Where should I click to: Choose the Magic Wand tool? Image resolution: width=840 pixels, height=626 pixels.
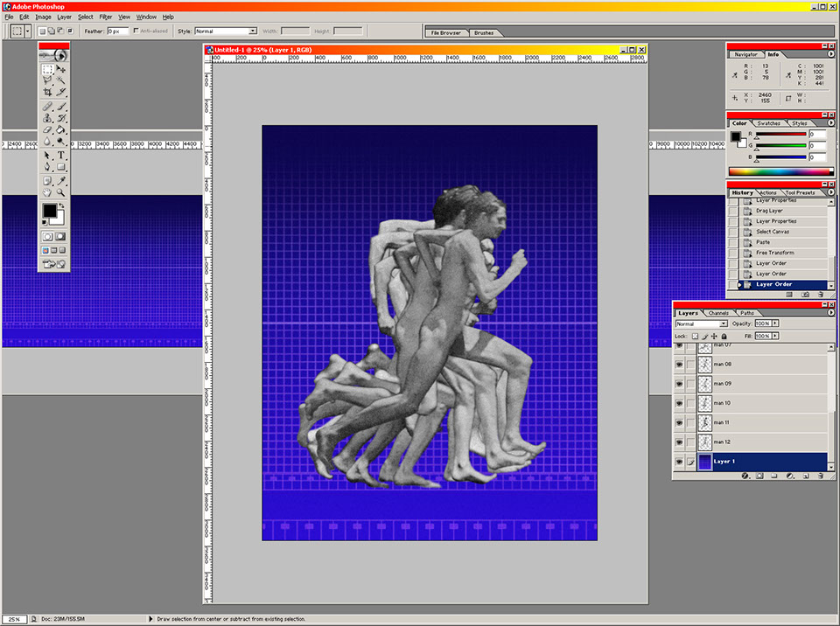(61, 80)
